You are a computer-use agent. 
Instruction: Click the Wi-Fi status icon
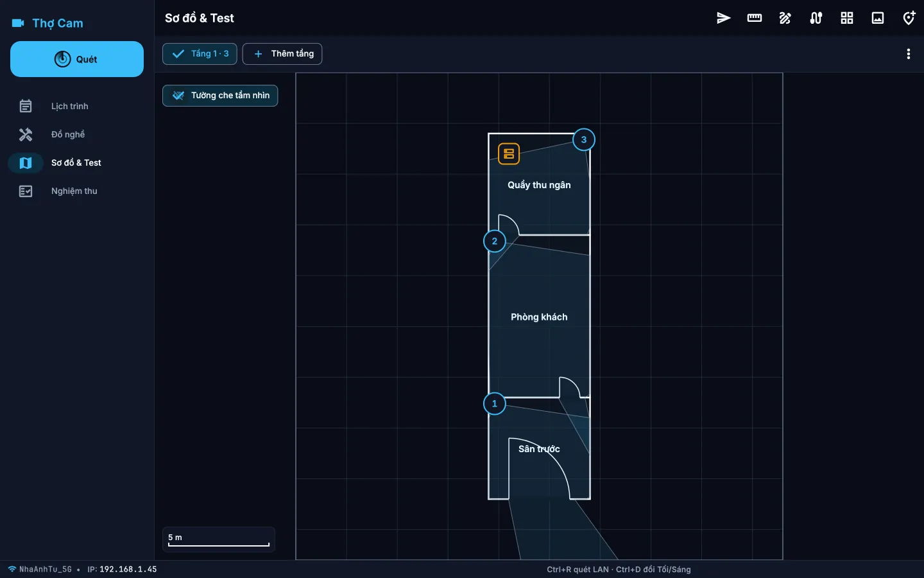pos(12,569)
